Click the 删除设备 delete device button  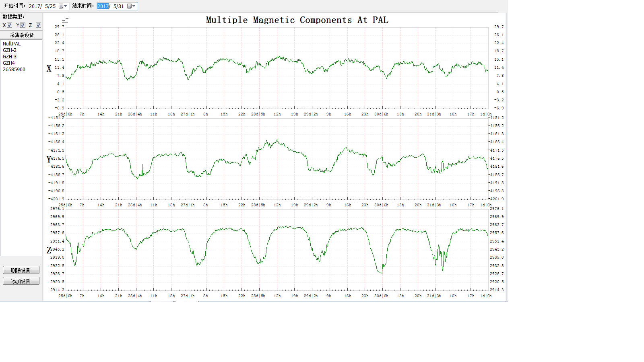[21, 270]
